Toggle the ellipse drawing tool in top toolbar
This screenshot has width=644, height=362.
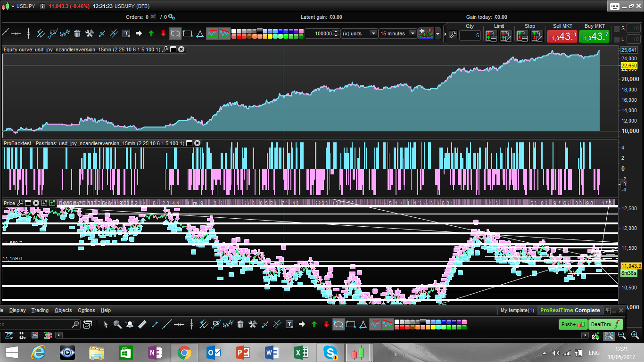click(175, 33)
